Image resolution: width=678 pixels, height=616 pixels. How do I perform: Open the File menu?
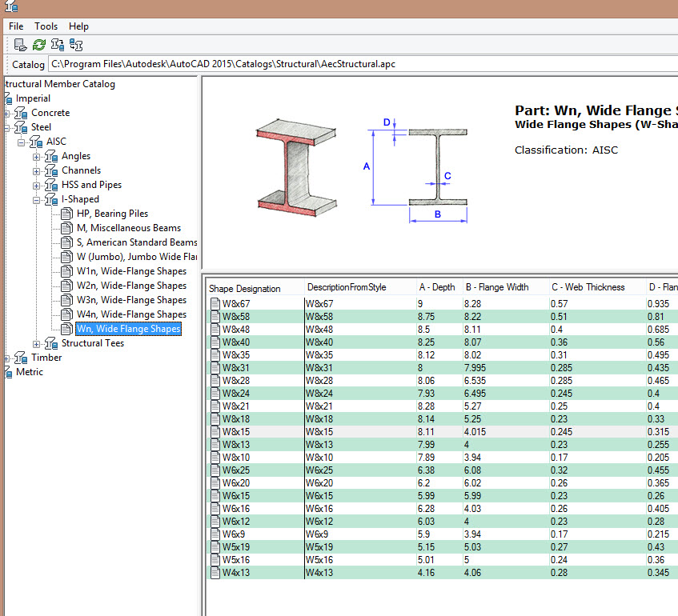[x=15, y=26]
